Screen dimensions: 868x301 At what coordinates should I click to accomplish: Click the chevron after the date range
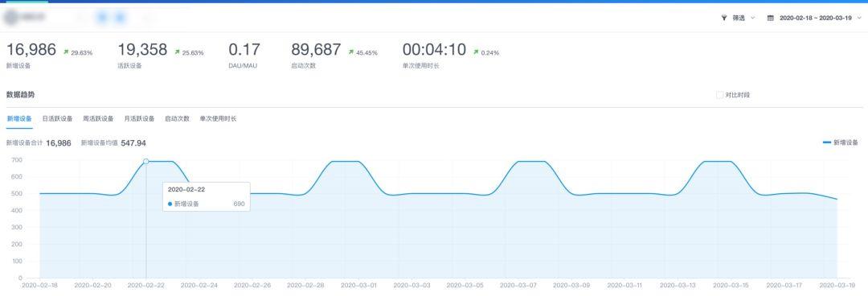point(859,19)
